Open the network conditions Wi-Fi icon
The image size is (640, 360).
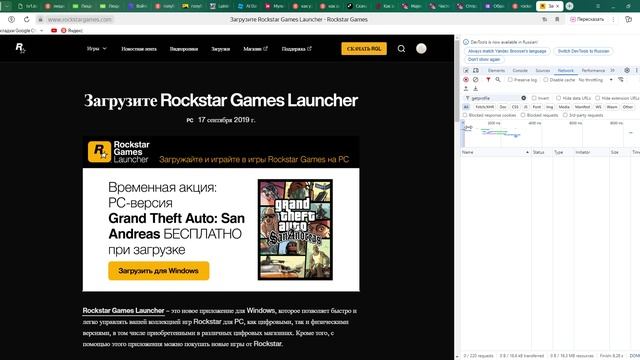click(621, 80)
